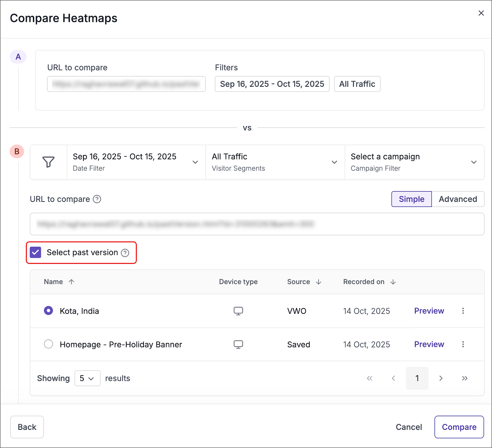Image resolution: width=492 pixels, height=448 pixels.
Task: Click help icon next to URL to compare
Action: pyautogui.click(x=97, y=199)
